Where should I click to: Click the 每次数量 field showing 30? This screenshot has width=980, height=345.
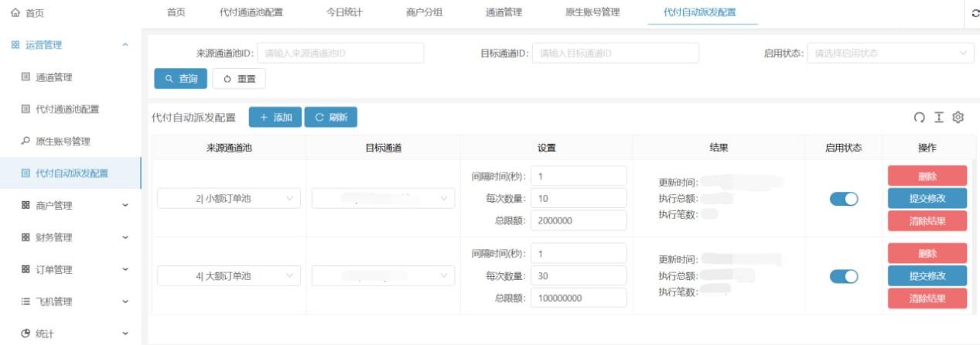tap(579, 276)
